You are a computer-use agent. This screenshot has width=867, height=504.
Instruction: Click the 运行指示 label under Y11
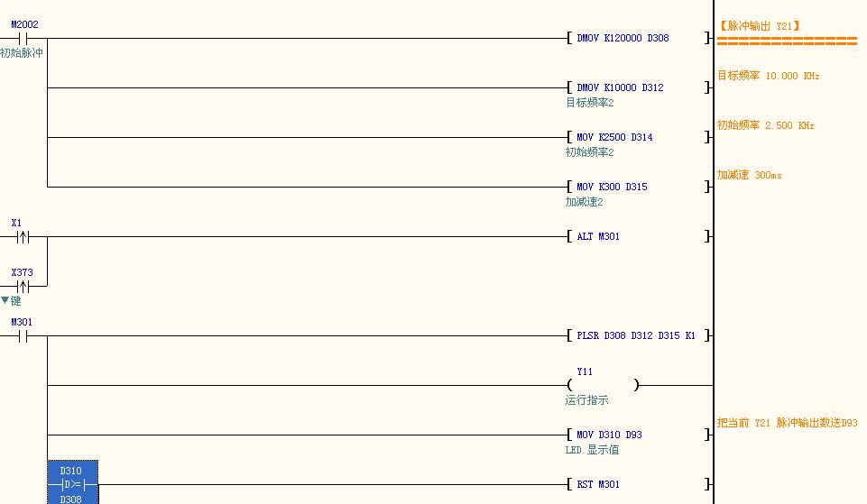pyautogui.click(x=586, y=400)
